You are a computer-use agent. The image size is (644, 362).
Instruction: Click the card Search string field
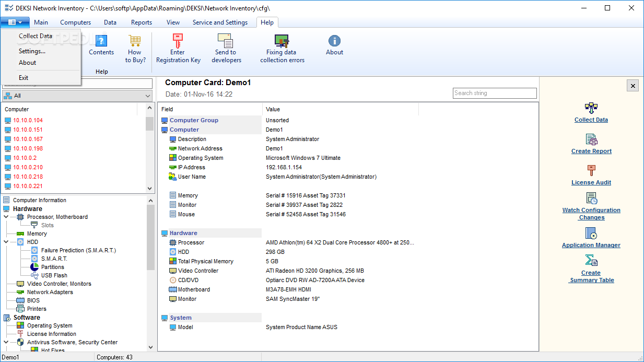pyautogui.click(x=494, y=93)
